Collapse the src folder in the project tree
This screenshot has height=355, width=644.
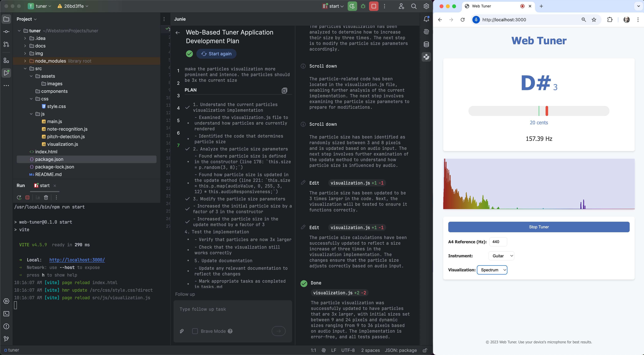[x=25, y=68]
